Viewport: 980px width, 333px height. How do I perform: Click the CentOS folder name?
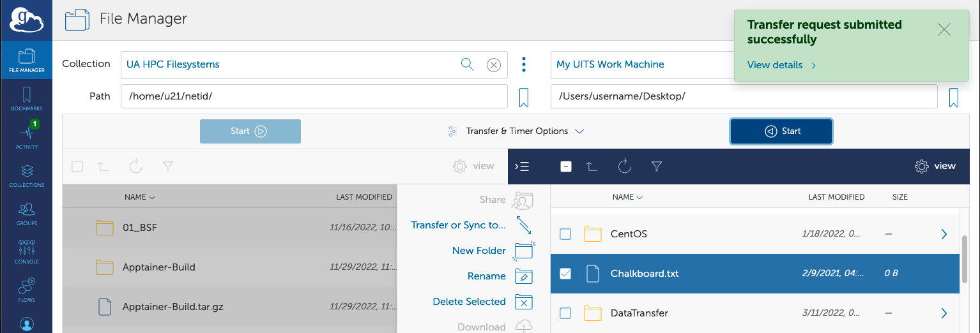(x=629, y=234)
